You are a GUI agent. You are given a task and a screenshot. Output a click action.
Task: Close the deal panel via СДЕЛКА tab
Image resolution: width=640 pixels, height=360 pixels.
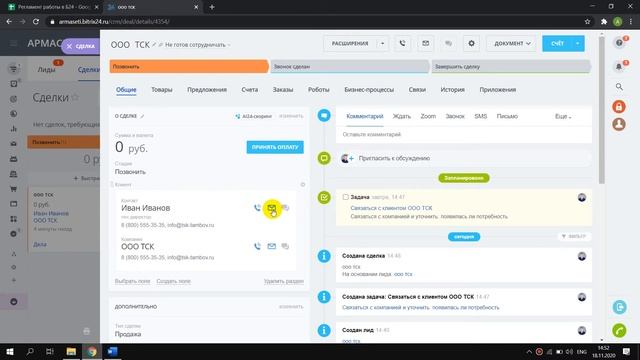81,46
